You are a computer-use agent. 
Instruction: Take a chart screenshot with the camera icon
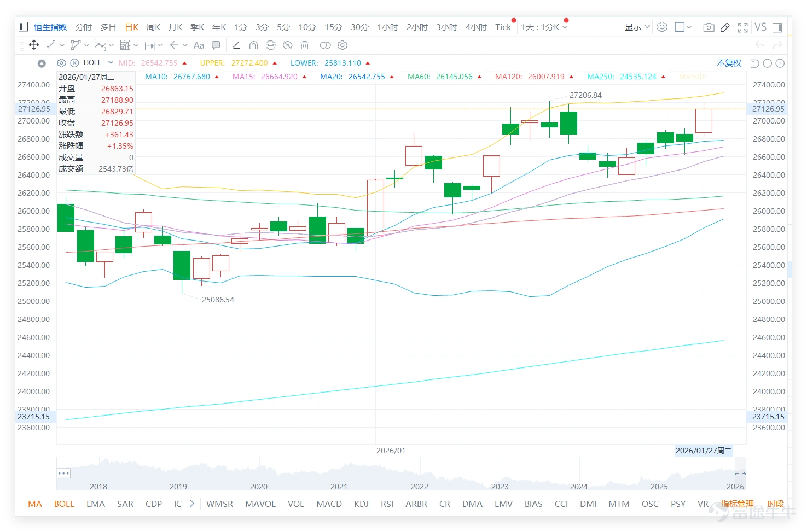(709, 27)
